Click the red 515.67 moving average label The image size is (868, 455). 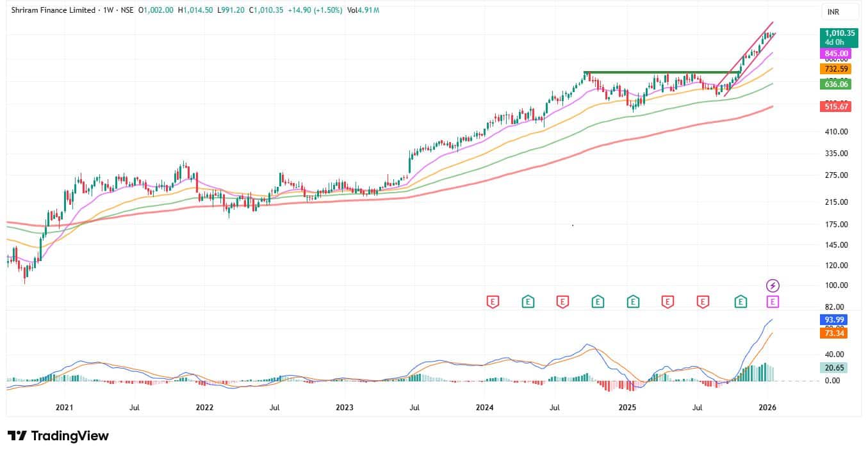pyautogui.click(x=837, y=106)
